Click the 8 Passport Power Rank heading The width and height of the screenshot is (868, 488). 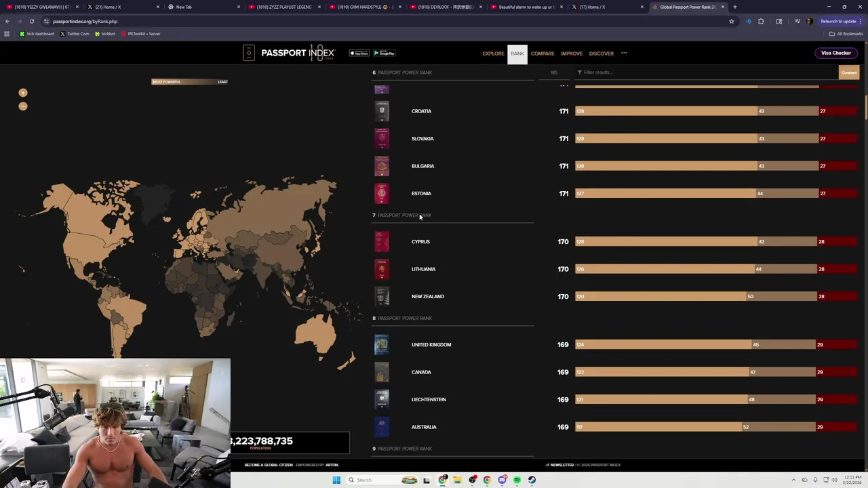pyautogui.click(x=401, y=319)
